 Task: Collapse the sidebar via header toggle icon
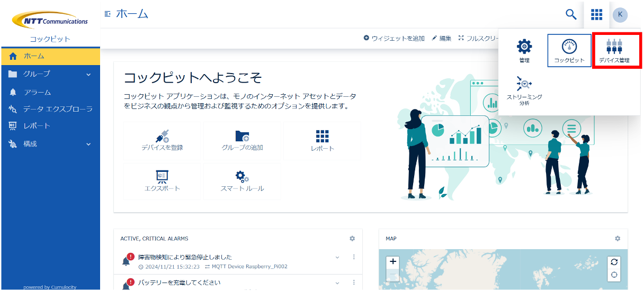tap(108, 14)
